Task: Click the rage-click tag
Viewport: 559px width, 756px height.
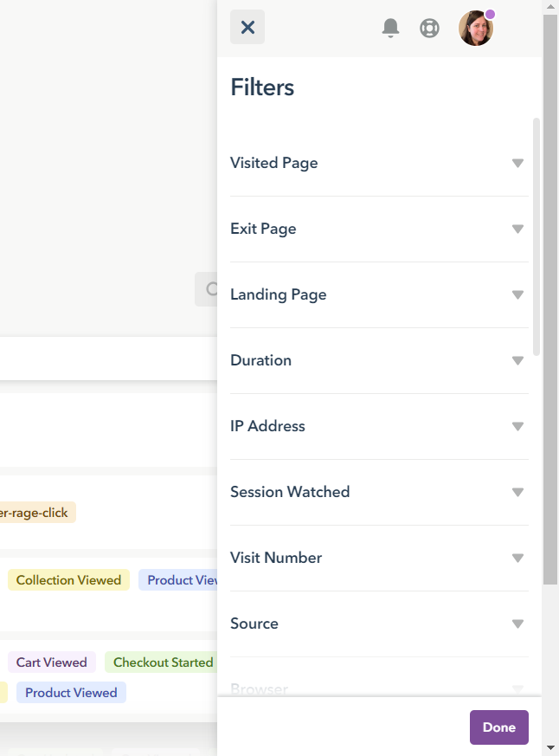Action: (36, 513)
